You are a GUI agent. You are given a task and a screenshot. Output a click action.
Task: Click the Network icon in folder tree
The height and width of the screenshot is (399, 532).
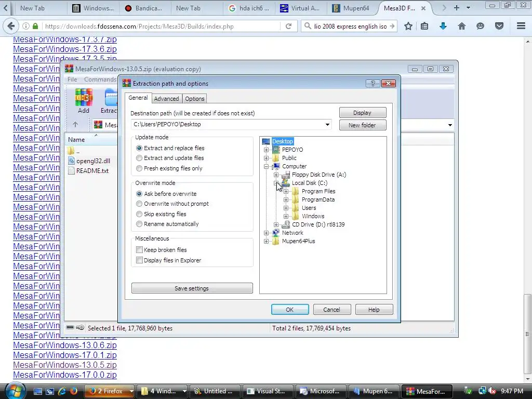pyautogui.click(x=276, y=233)
